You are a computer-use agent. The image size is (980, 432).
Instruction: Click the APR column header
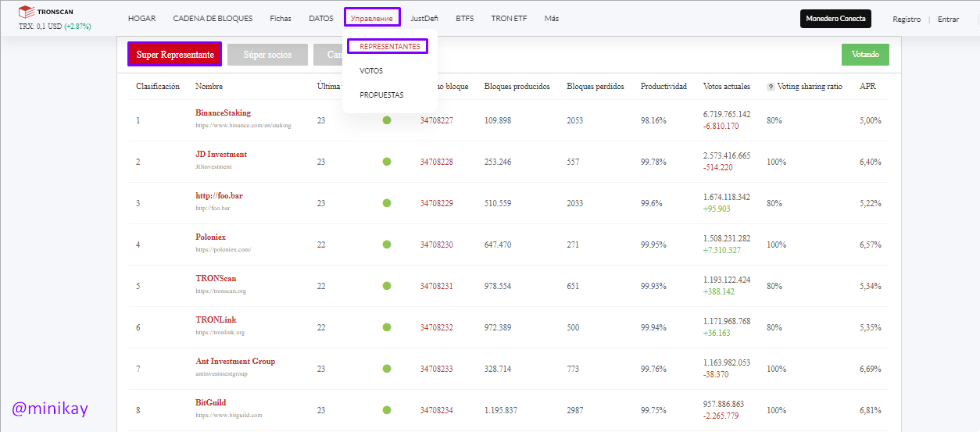(x=867, y=87)
